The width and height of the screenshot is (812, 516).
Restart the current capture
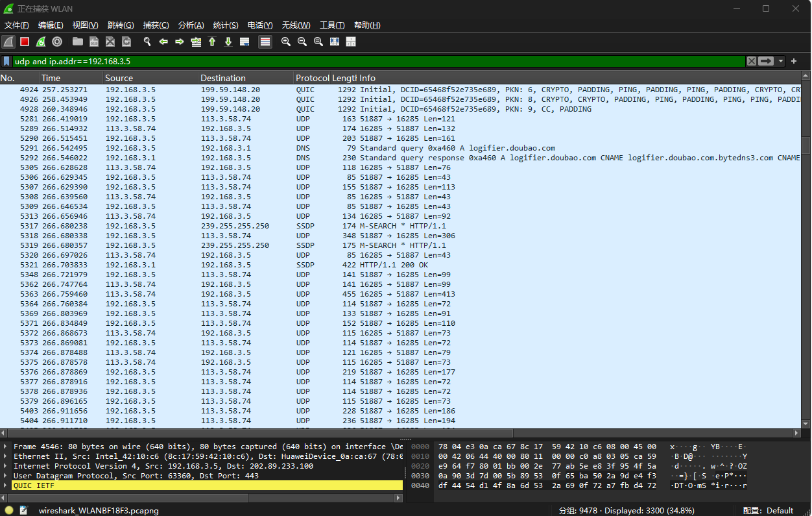(41, 42)
